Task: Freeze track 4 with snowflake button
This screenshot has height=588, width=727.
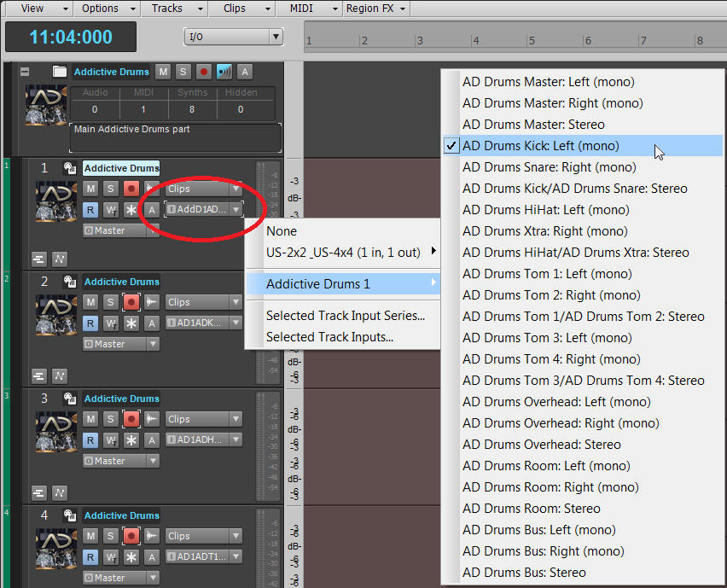Action: [x=131, y=557]
